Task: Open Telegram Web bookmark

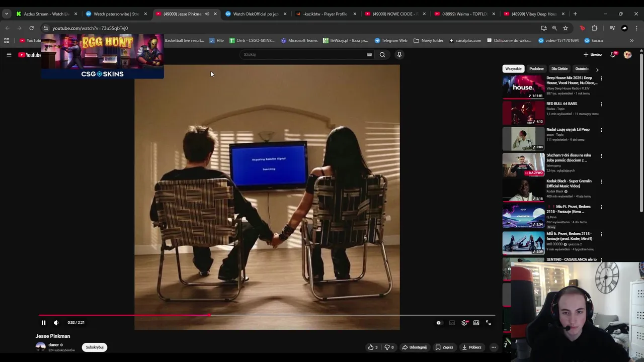Action: 391,40
